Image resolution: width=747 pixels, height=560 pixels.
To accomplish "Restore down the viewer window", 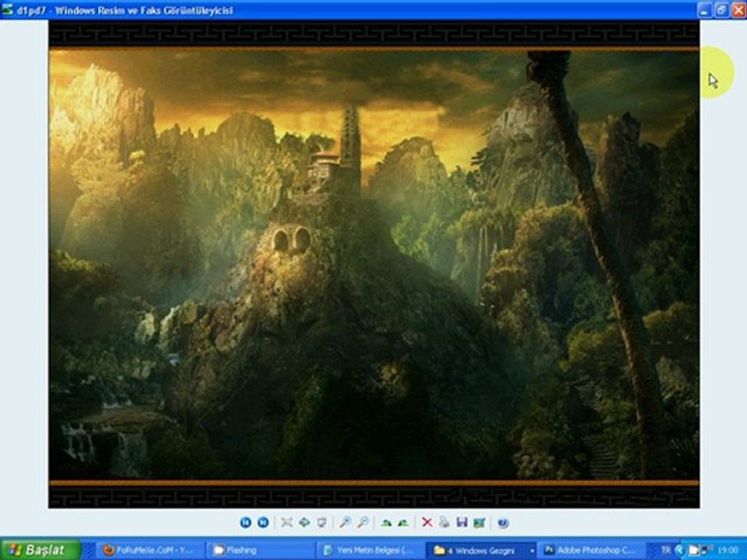I will 722,9.
